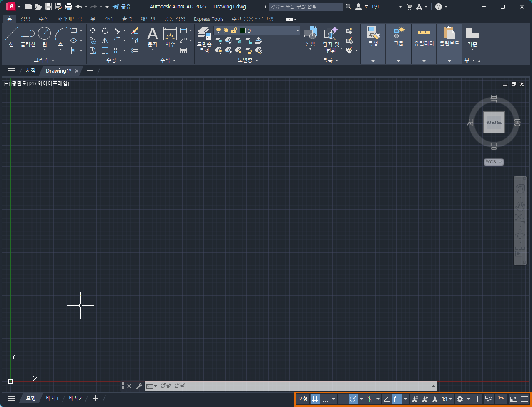Click the Mirror tool icon
This screenshot has height=407, width=532.
tap(105, 40)
